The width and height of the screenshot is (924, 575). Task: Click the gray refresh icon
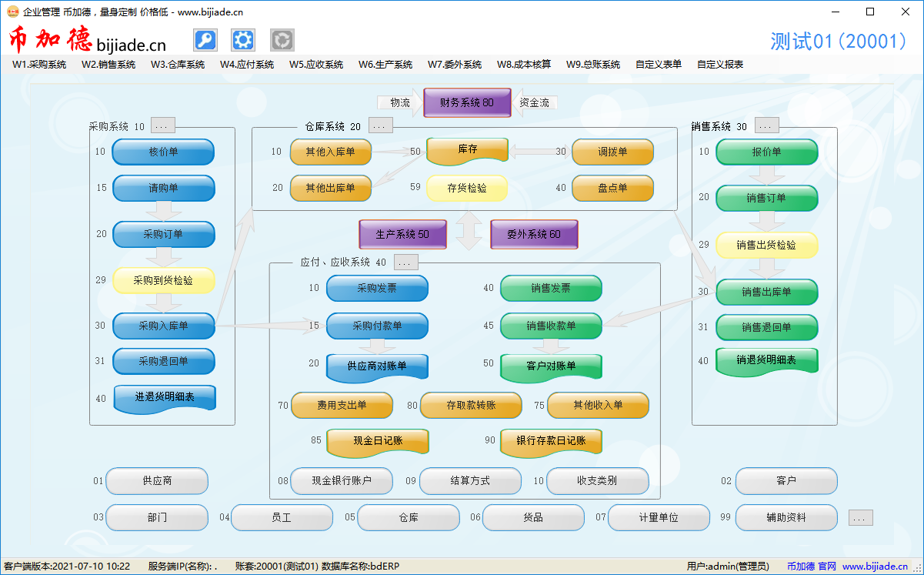(x=282, y=40)
